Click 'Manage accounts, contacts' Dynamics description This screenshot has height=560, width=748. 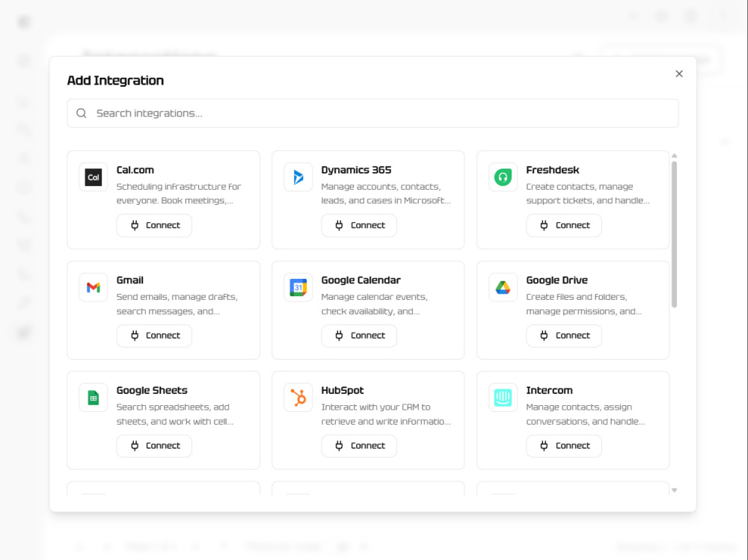pyautogui.click(x=385, y=193)
